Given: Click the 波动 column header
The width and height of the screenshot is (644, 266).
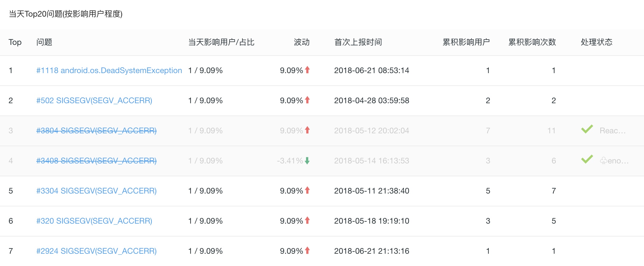Looking at the screenshot, I should (x=302, y=42).
